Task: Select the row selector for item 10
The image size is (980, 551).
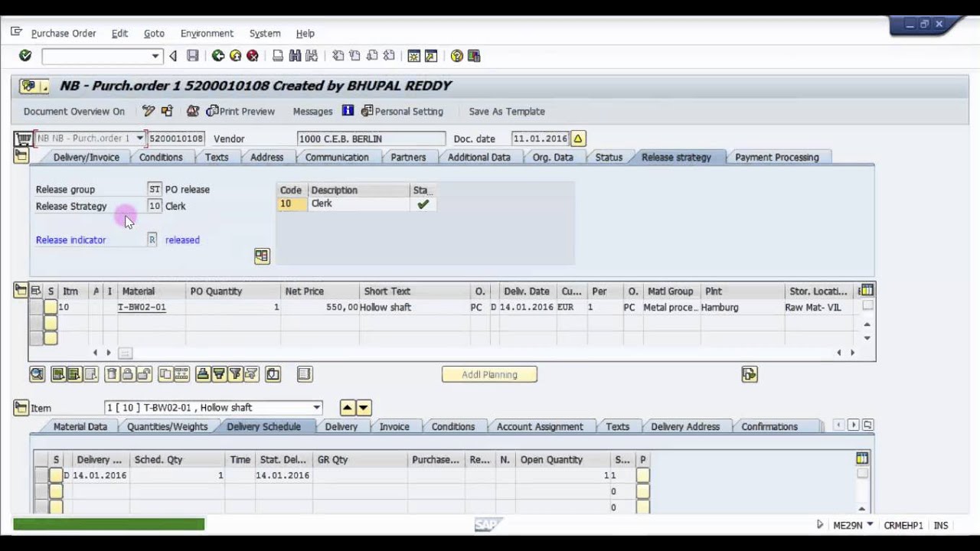Action: (x=36, y=307)
